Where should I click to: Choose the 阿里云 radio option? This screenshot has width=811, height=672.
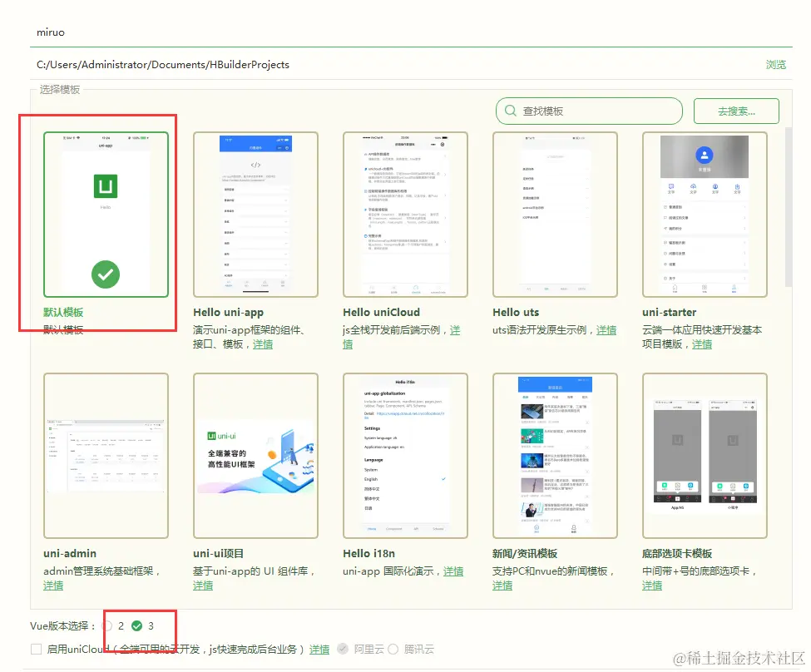click(343, 649)
